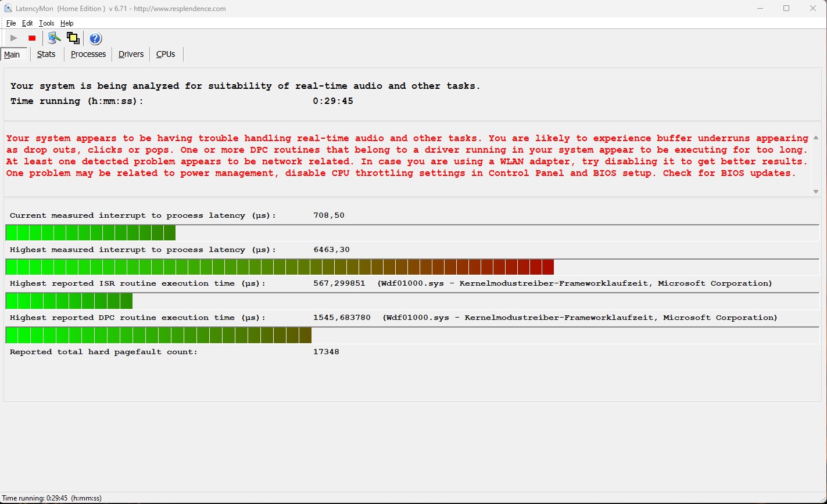
Task: Open the File menu
Action: [x=11, y=23]
